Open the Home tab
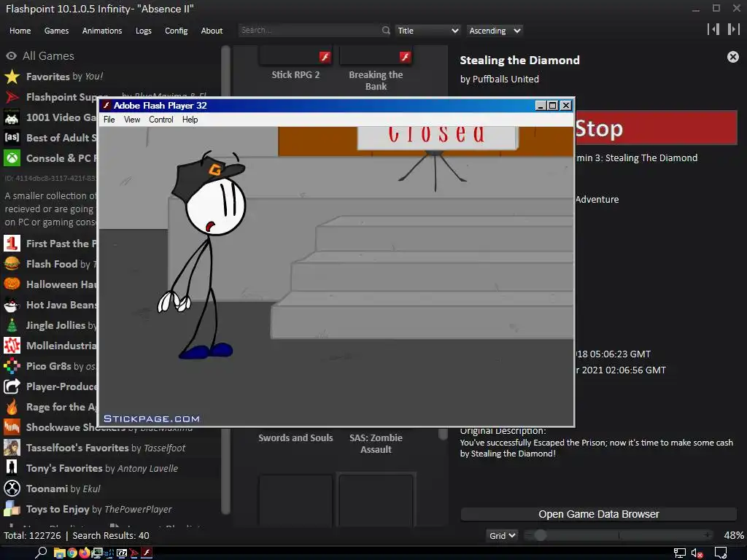747x560 pixels. (20, 31)
